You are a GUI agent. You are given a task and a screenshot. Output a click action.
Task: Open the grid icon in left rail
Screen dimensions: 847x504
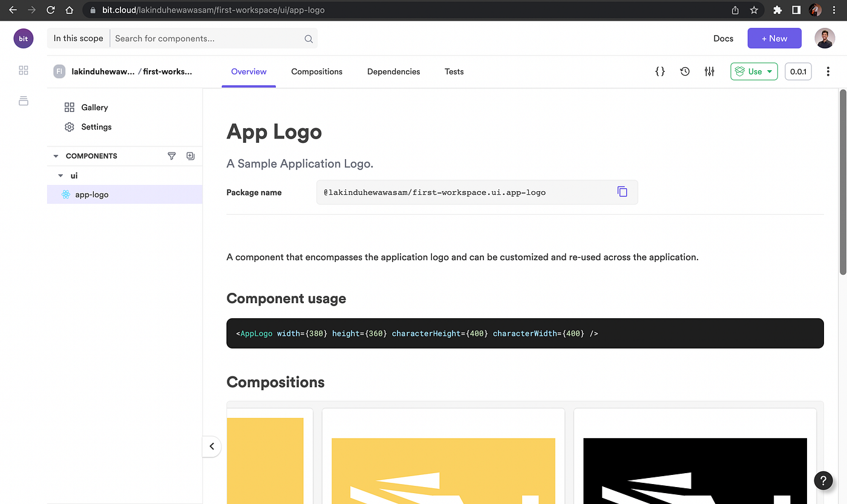click(24, 71)
